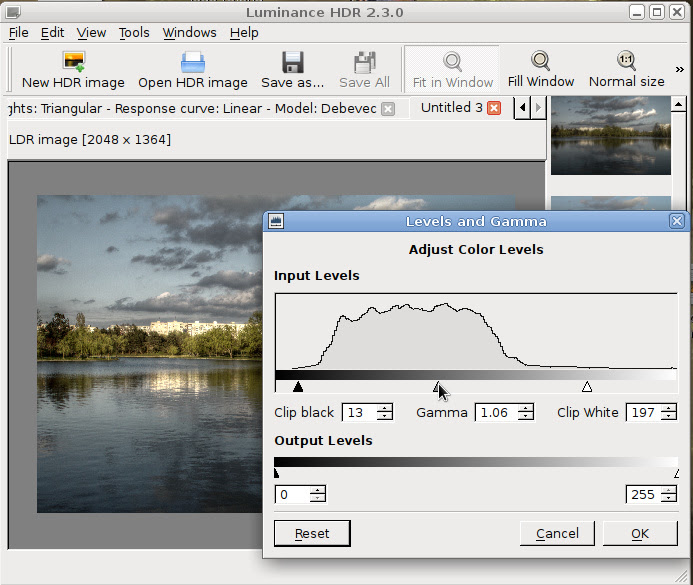
Task: Click the Clip black value field
Action: pyautogui.click(x=360, y=413)
